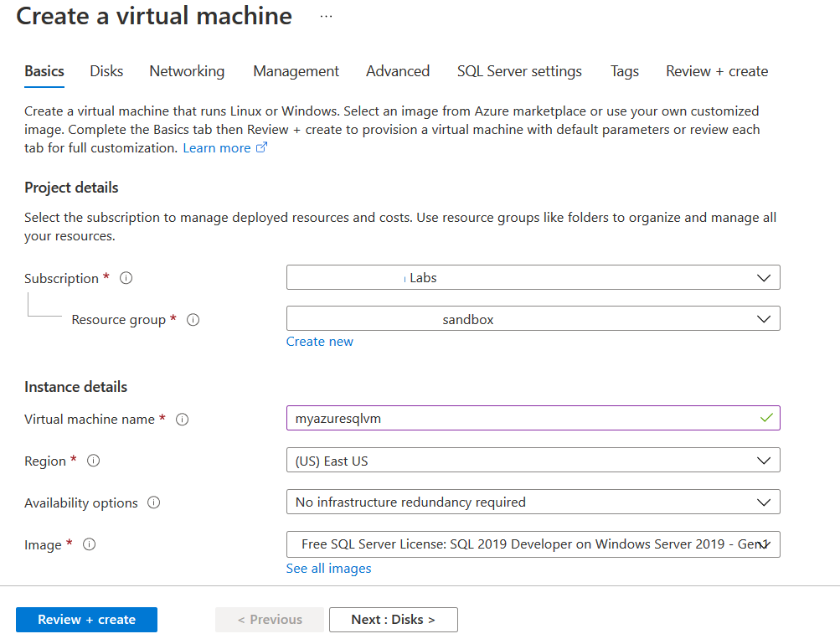Click the blue Review + create button
Image resolution: width=840 pixels, height=639 pixels.
[x=86, y=620]
